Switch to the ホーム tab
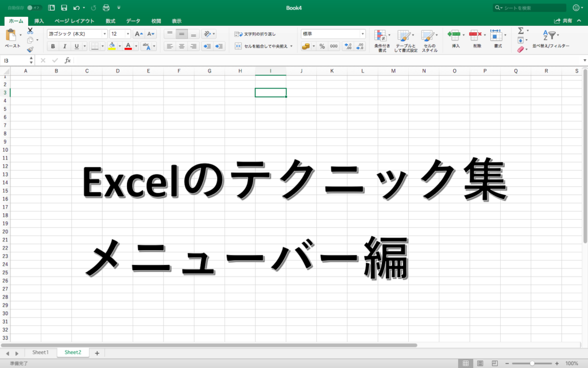Image resolution: width=588 pixels, height=368 pixels. point(16,21)
